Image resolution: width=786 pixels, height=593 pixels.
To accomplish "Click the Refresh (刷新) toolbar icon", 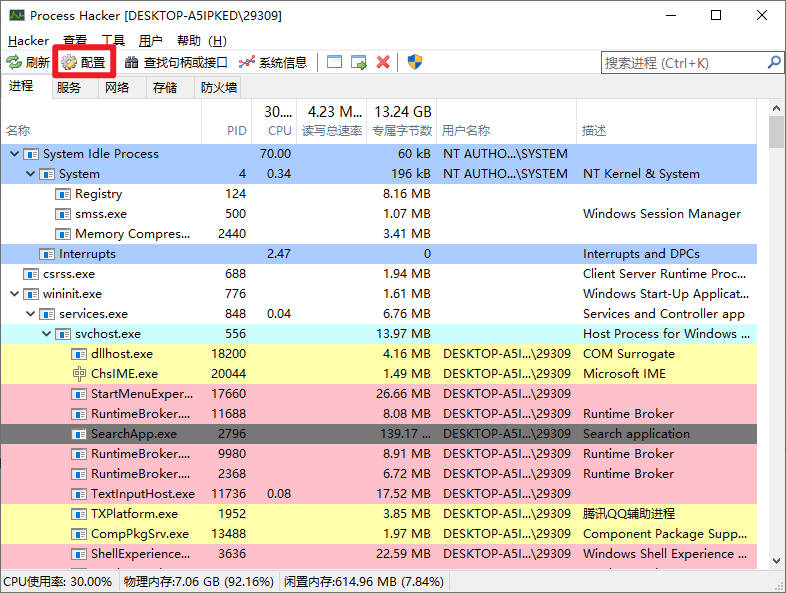I will click(14, 62).
